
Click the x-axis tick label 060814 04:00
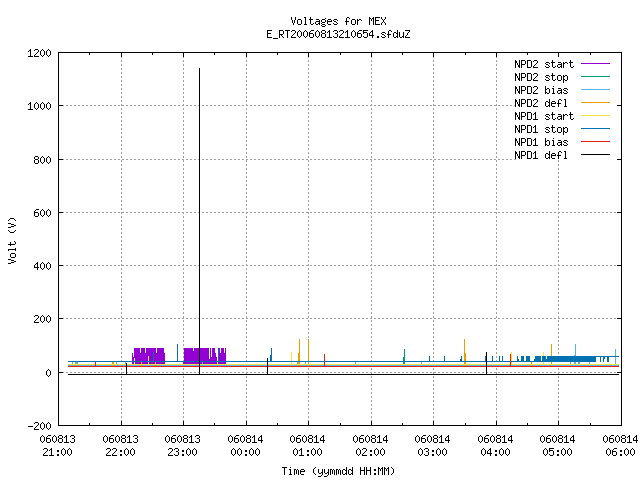point(495,446)
